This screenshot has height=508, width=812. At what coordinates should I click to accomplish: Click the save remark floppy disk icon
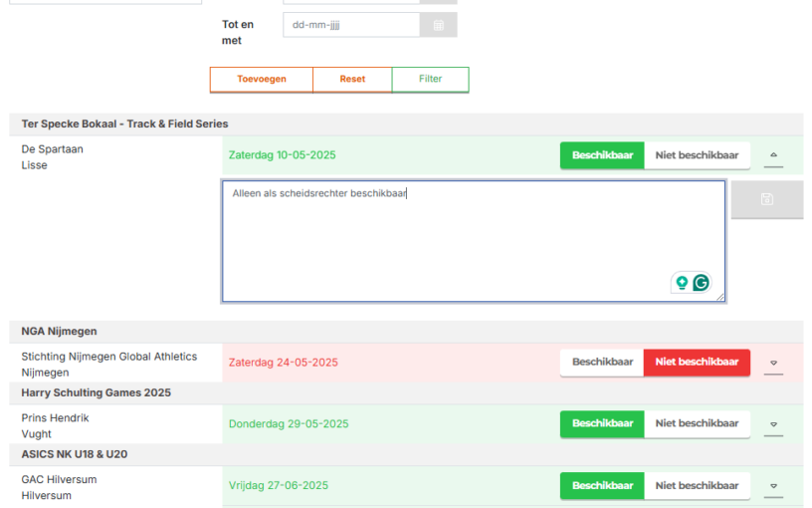pos(767,199)
